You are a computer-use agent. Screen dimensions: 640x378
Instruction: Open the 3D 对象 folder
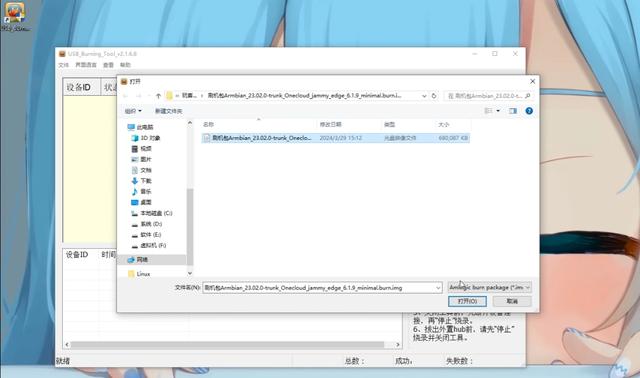[x=146, y=138]
